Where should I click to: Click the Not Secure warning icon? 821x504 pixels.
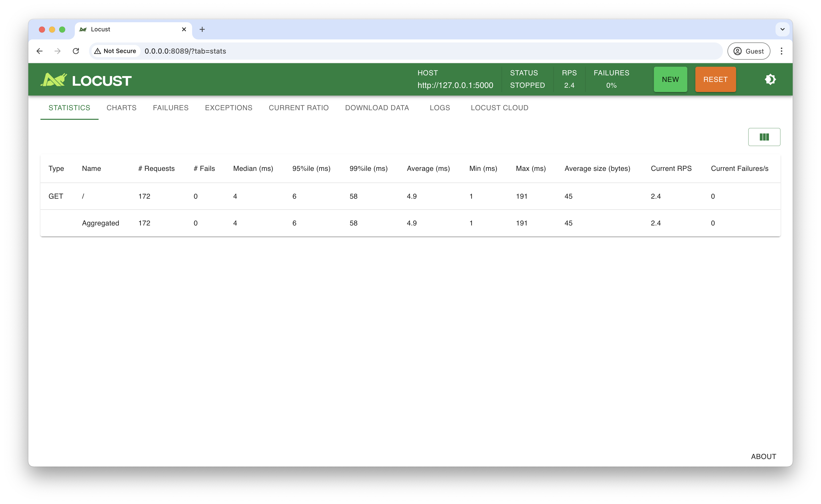coord(97,51)
